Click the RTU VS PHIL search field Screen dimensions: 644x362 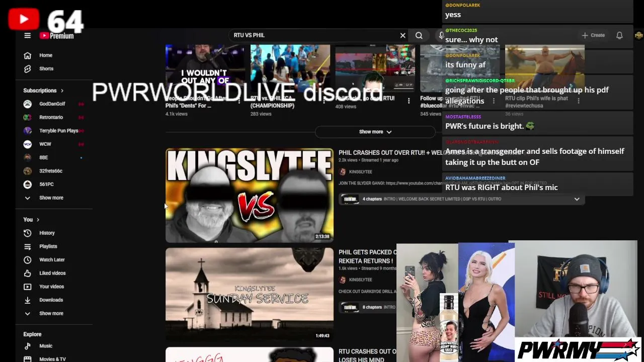coord(314,35)
